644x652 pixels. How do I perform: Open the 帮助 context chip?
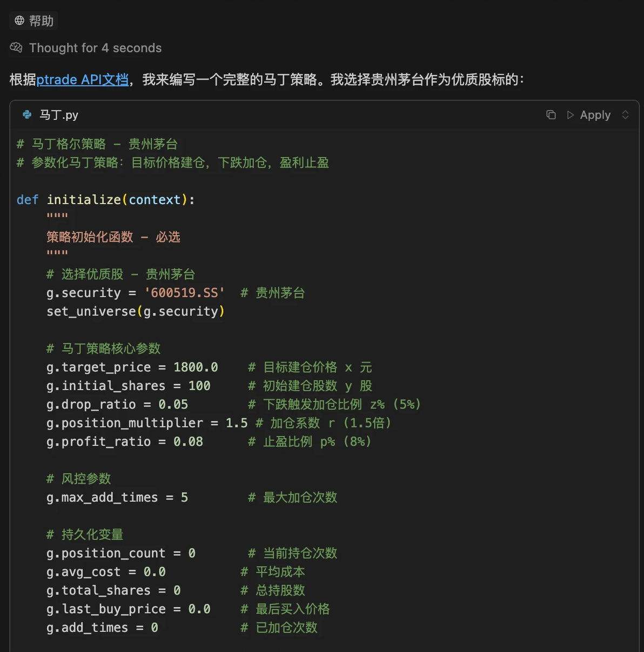pos(33,21)
